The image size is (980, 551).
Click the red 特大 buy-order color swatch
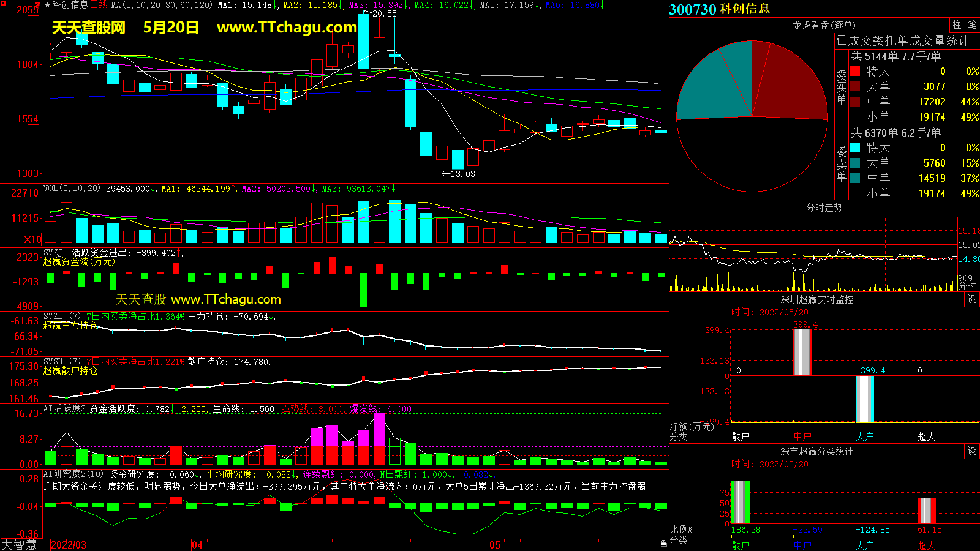tap(855, 71)
